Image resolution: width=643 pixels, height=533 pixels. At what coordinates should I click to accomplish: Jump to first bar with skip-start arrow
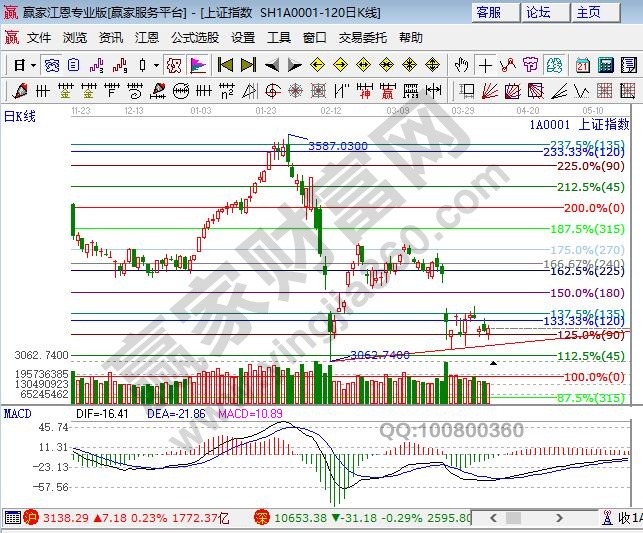225,65
